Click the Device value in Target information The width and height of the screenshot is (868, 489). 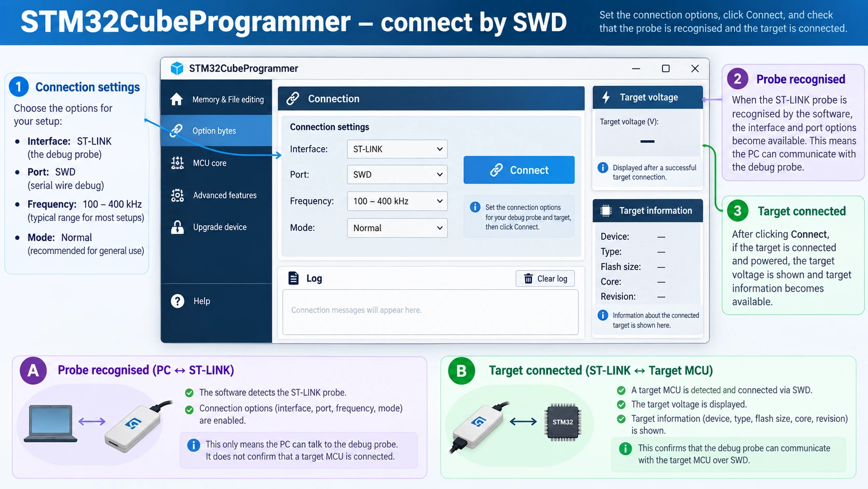(661, 237)
